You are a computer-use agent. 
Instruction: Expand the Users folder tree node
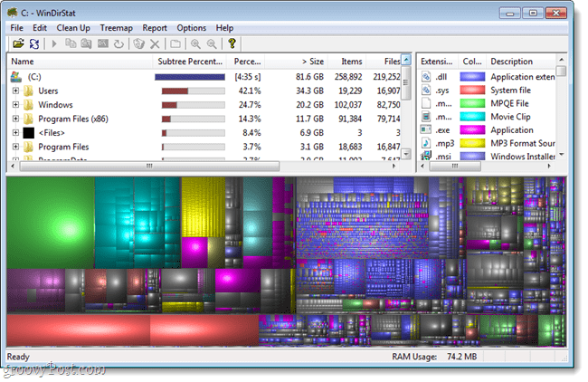pyautogui.click(x=15, y=91)
